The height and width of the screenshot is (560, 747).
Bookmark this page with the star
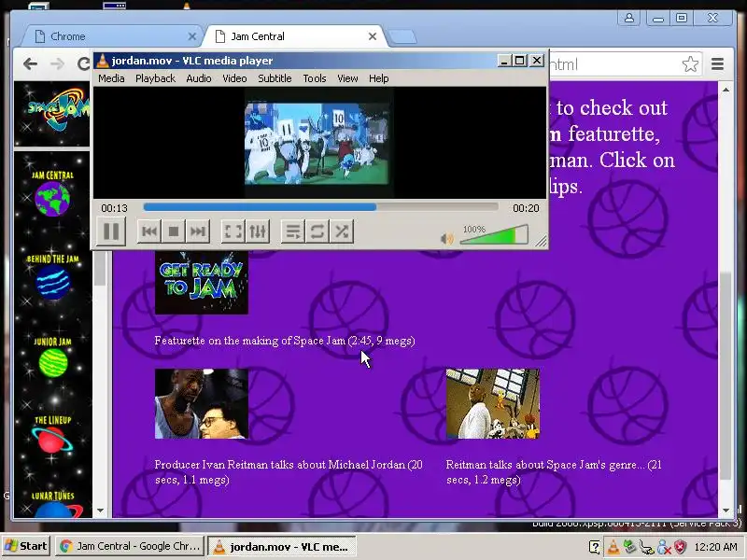pyautogui.click(x=690, y=63)
